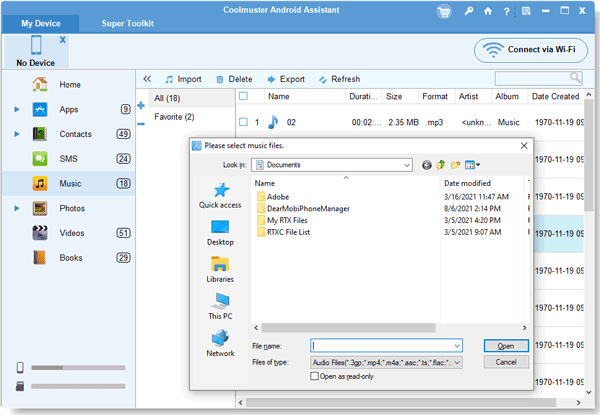This screenshot has height=415, width=600.
Task: Select the Adobe folder
Action: tap(273, 197)
